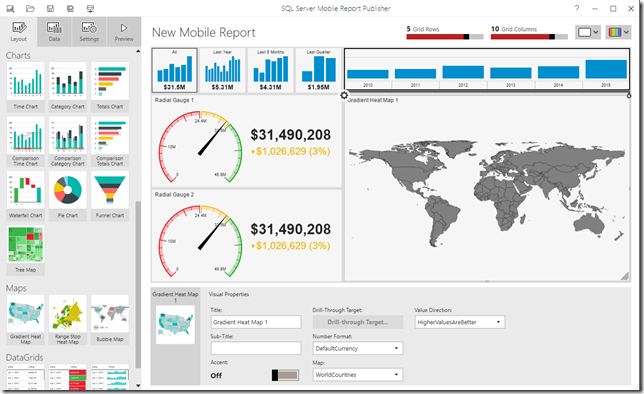The height and width of the screenshot is (394, 644).
Task: Click the New mobile report icon
Action: pyautogui.click(x=10, y=8)
